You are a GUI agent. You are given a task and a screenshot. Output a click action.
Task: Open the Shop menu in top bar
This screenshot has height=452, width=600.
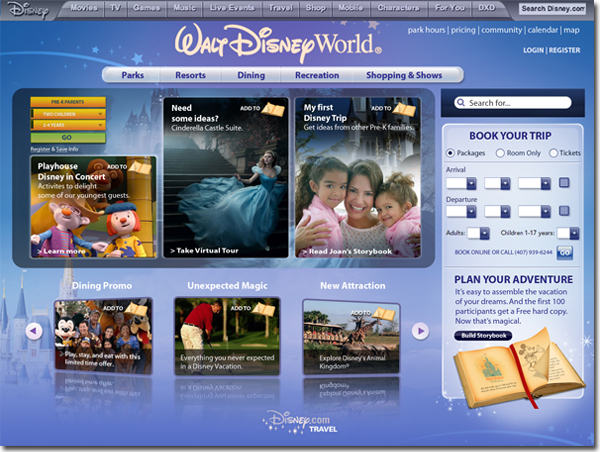(316, 8)
